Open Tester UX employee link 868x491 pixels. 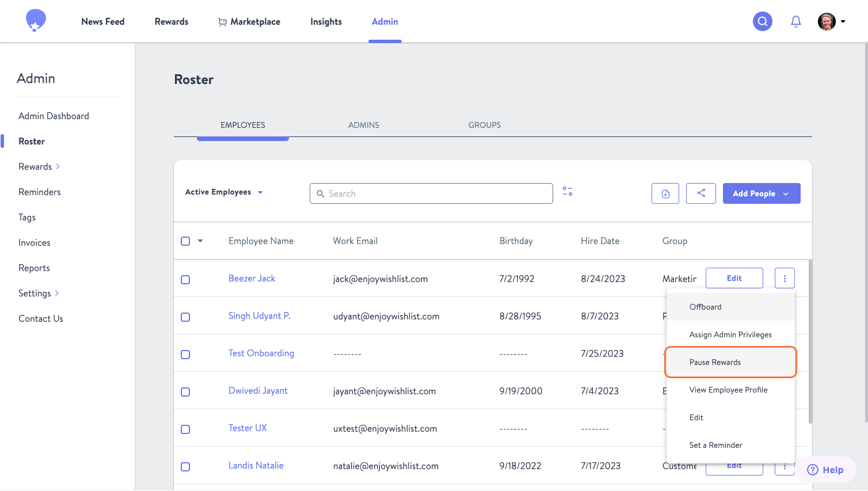tap(248, 428)
